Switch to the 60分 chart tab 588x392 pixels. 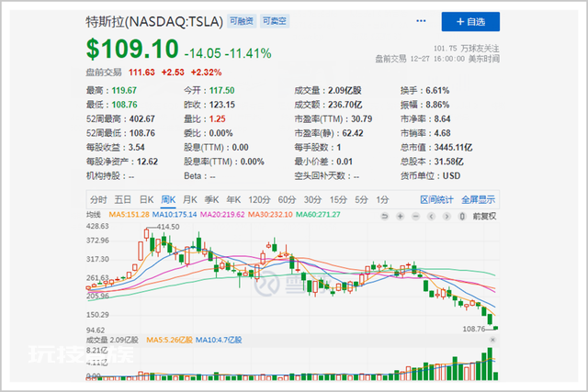(x=287, y=200)
